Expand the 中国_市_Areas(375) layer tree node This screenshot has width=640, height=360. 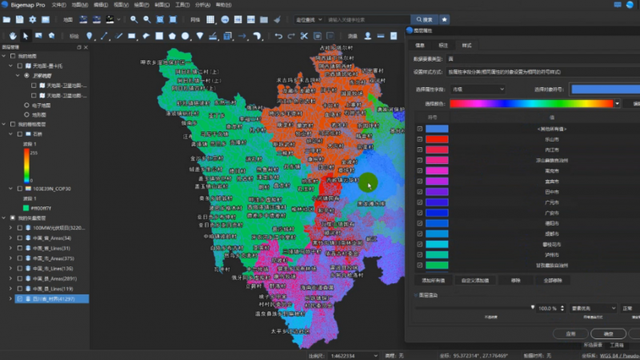click(11, 258)
